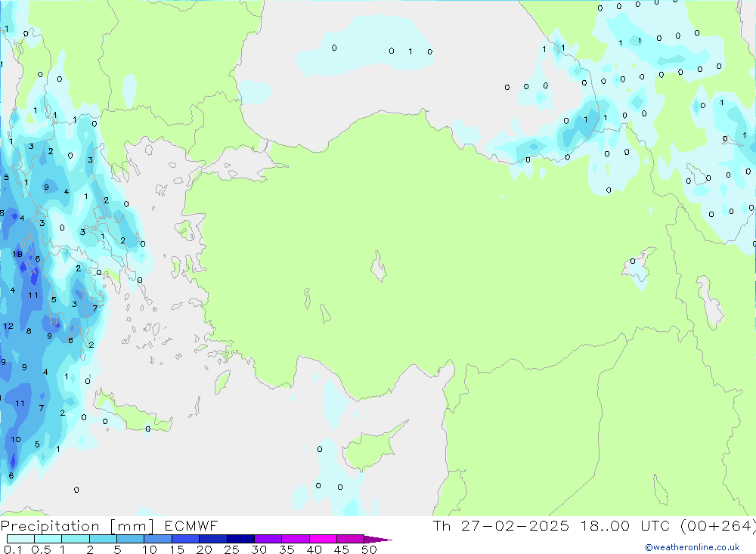
Task: Click the 40–45 mm magenta legend box
Action: 323,539
